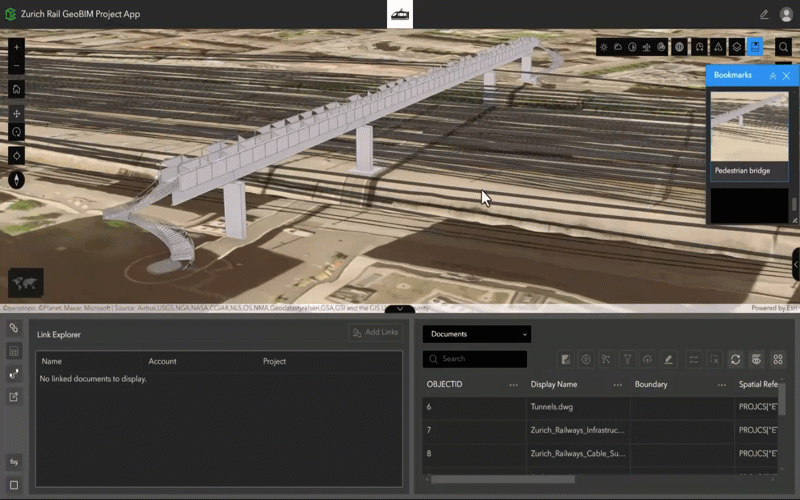Click the cloud upload table icon
This screenshot has width=800, height=500.
pyautogui.click(x=647, y=360)
